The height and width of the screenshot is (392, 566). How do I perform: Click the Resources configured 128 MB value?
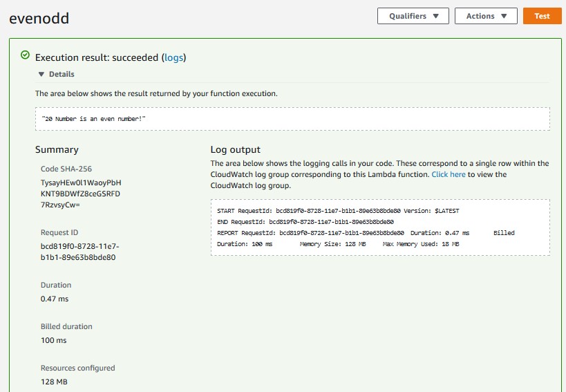point(54,382)
